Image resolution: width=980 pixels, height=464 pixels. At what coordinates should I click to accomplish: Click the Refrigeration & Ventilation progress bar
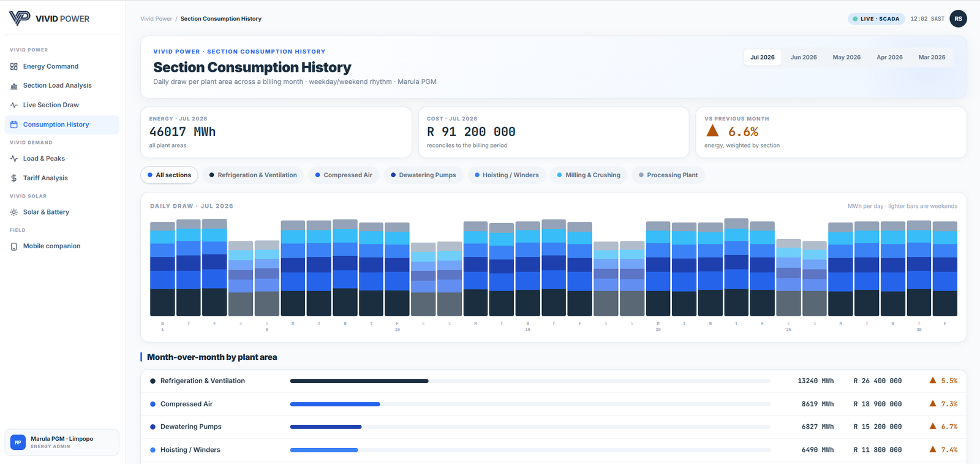pos(530,381)
